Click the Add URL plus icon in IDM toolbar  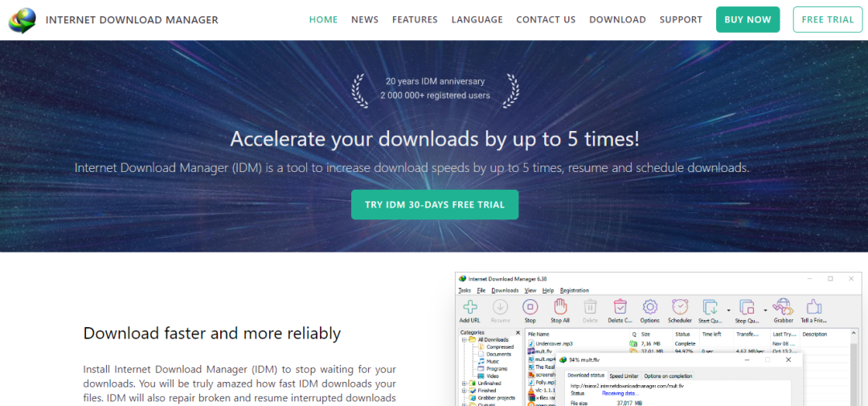pyautogui.click(x=470, y=307)
